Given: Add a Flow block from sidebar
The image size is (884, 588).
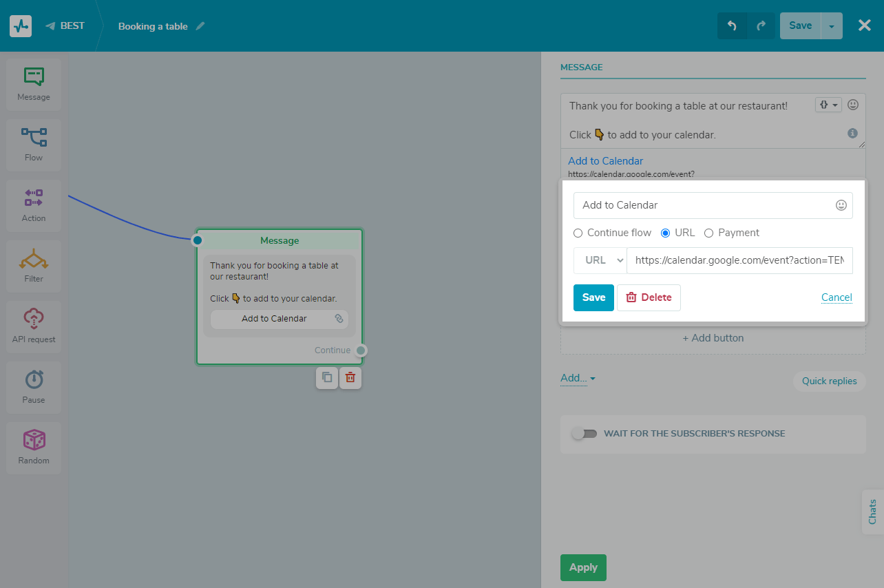Looking at the screenshot, I should coord(34,145).
